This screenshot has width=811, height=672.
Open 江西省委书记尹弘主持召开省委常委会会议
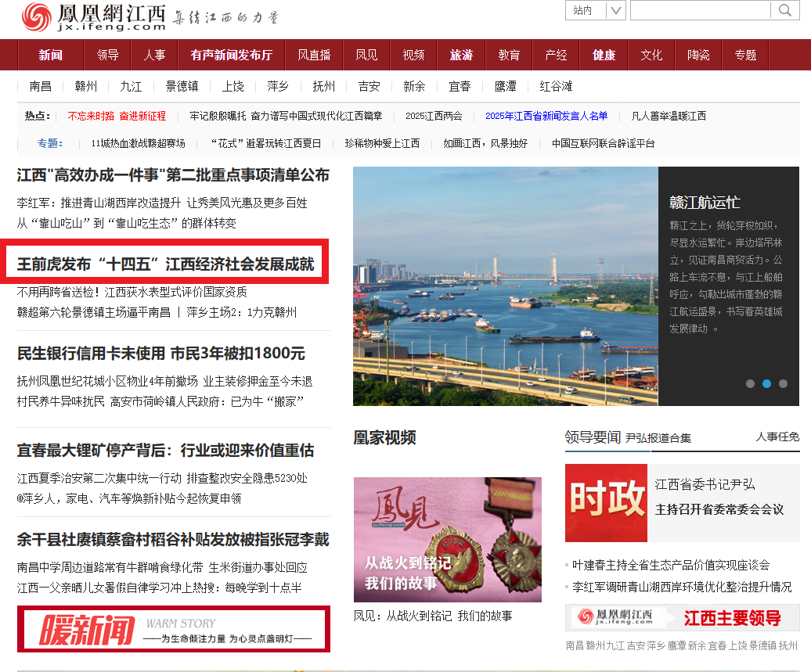(719, 497)
